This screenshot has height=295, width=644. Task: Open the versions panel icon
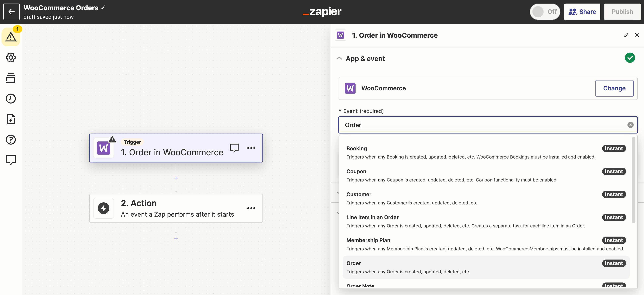11,78
